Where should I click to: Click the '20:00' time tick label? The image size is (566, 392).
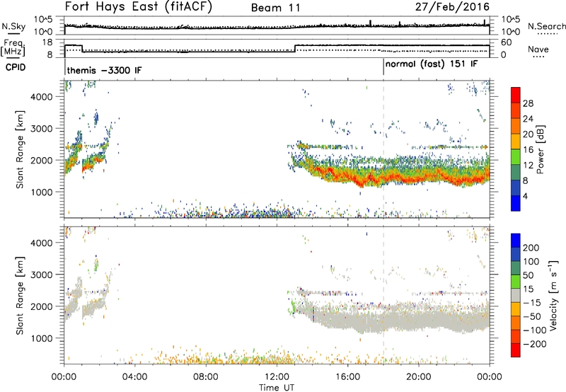[x=418, y=377]
